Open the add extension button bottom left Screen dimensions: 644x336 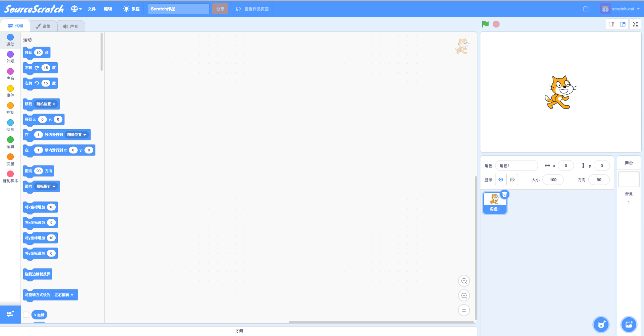coord(10,314)
